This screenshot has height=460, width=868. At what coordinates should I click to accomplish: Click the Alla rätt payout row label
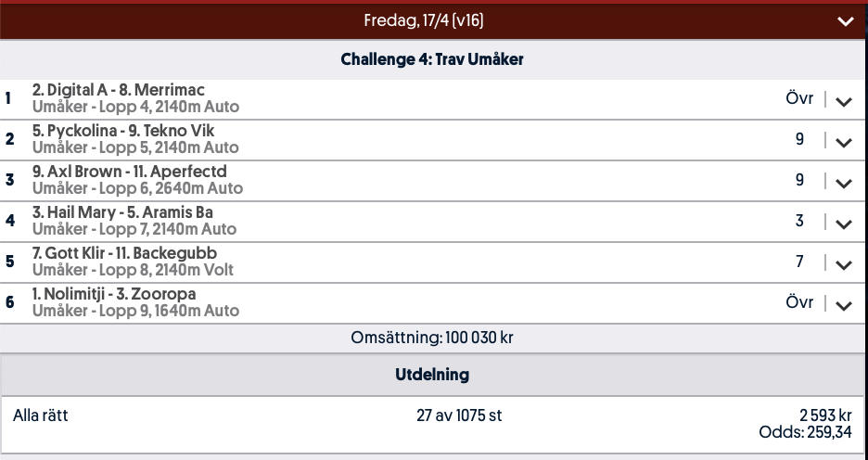point(41,415)
